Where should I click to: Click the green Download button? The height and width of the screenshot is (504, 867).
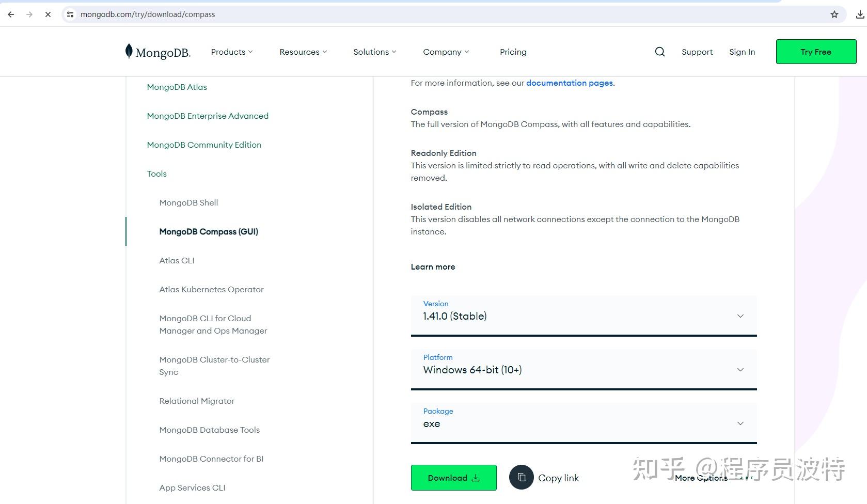tap(453, 478)
